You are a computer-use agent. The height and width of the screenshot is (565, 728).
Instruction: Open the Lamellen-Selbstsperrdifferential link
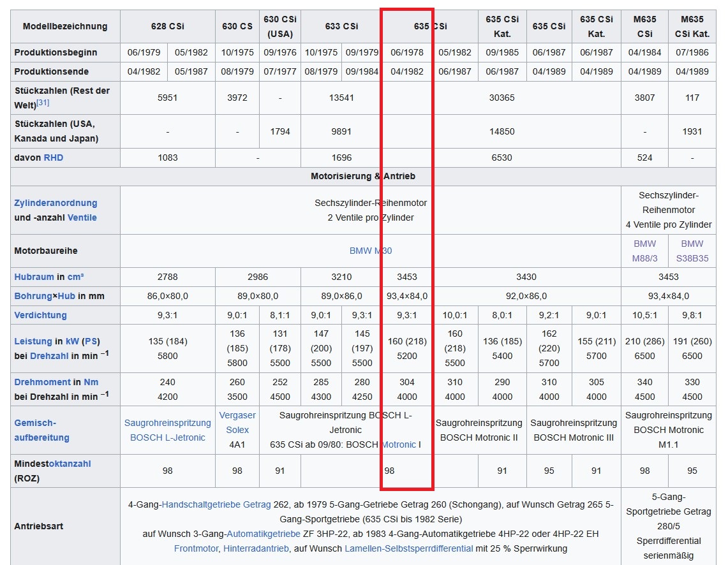pos(408,548)
